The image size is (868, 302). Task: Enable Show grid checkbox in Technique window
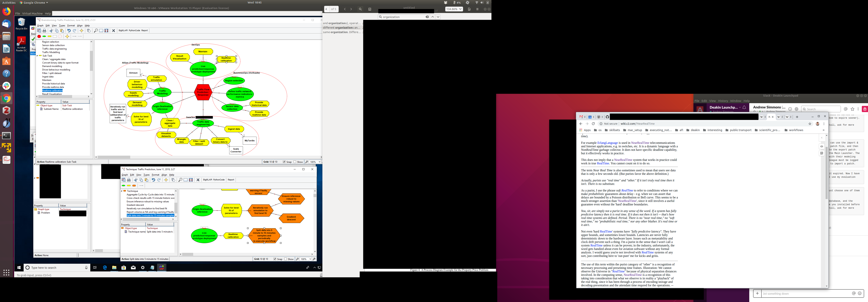[286, 259]
